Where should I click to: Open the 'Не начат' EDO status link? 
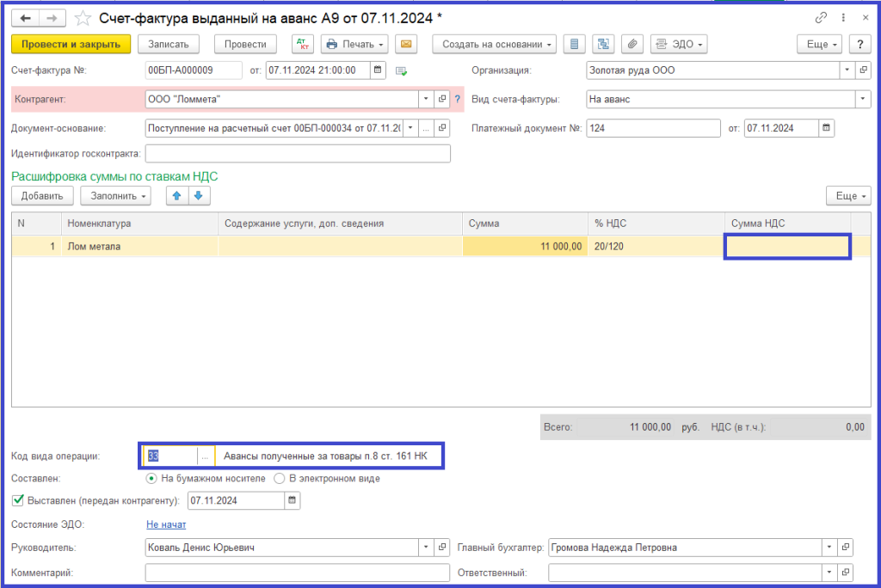(166, 524)
